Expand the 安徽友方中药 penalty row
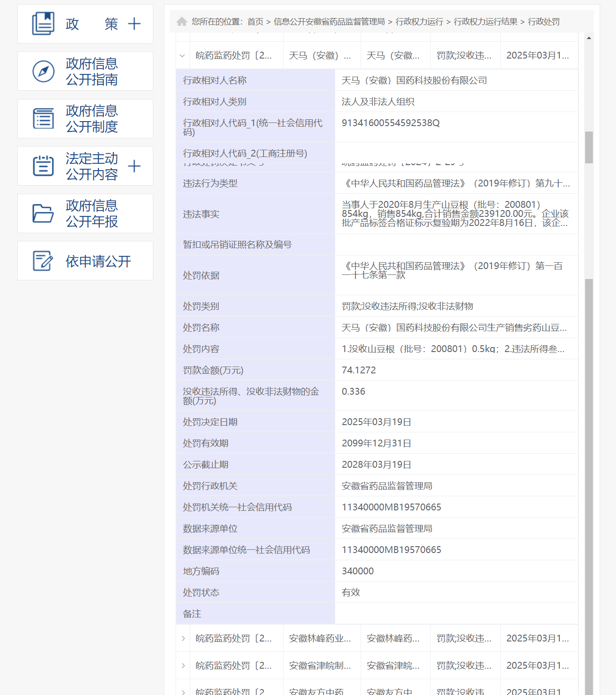The image size is (616, 695). [x=183, y=692]
